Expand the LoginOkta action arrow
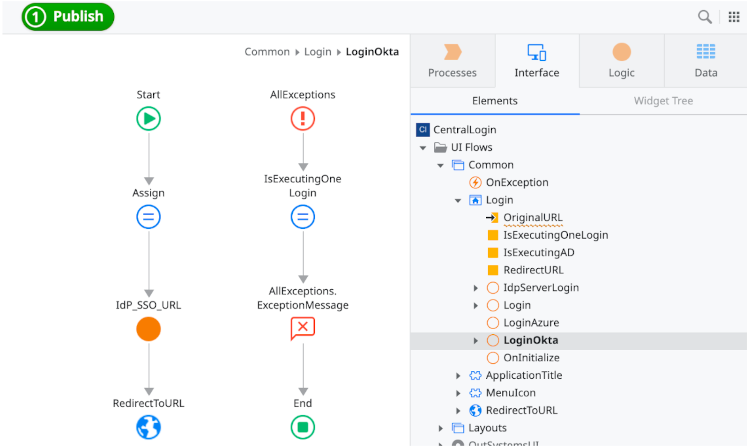This screenshot has height=447, width=750. click(x=475, y=340)
